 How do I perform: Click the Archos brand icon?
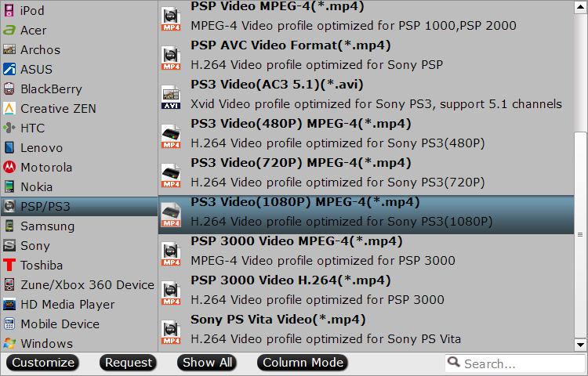(x=9, y=49)
